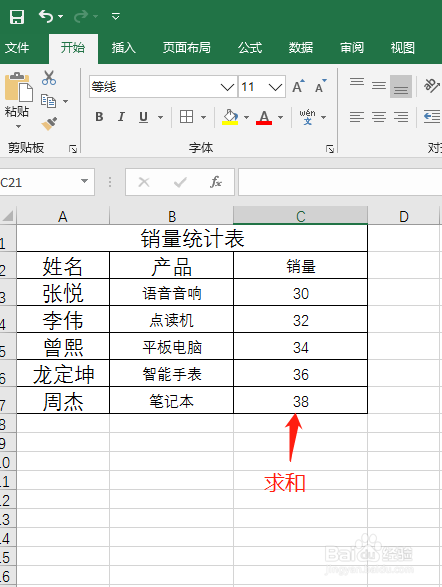Click the Insert Function fx icon
Image resolution: width=442 pixels, height=587 pixels.
(216, 182)
